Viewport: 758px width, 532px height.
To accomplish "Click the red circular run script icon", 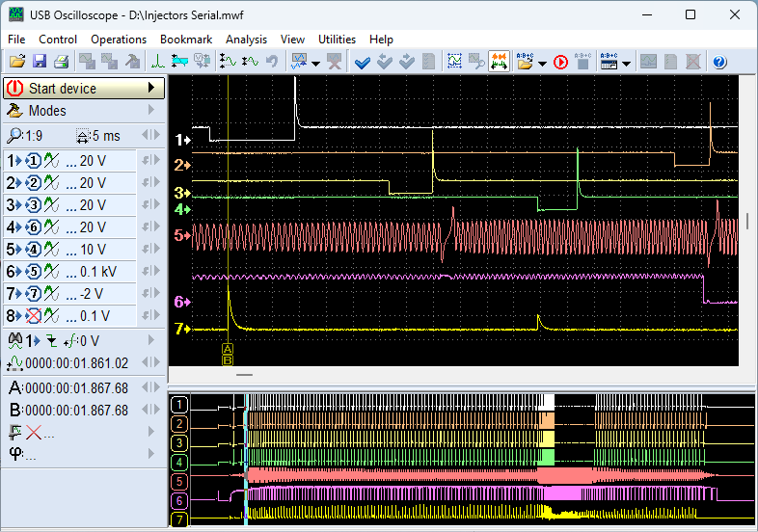I will click(560, 62).
